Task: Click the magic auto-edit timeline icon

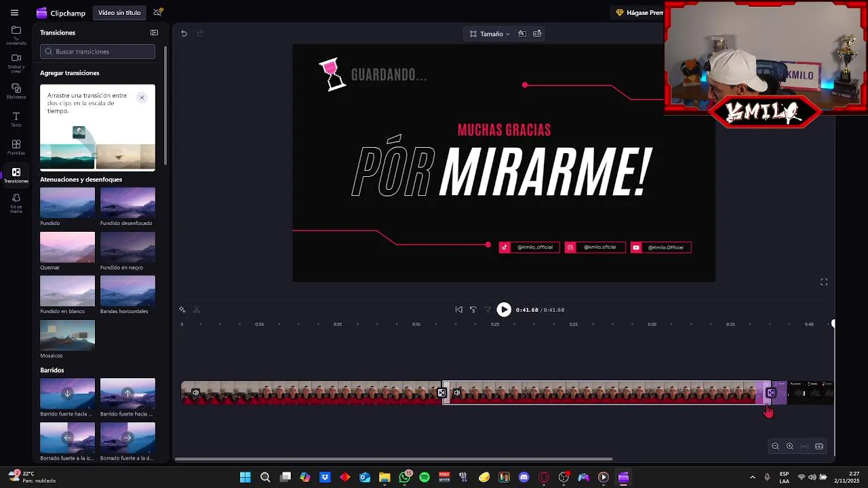Action: click(x=182, y=310)
